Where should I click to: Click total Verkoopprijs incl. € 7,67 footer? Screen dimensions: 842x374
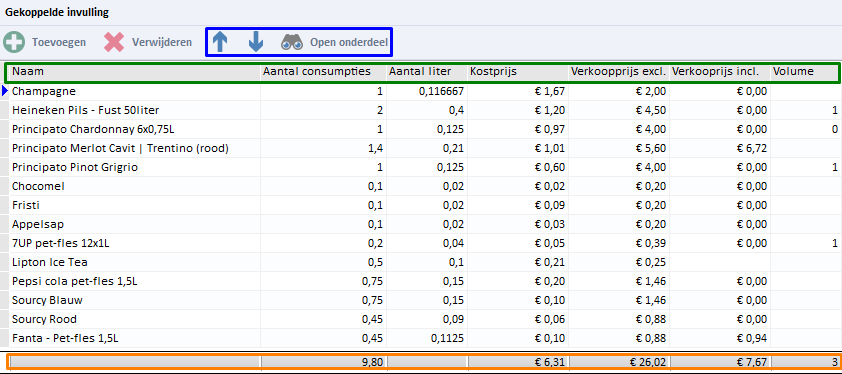click(720, 363)
